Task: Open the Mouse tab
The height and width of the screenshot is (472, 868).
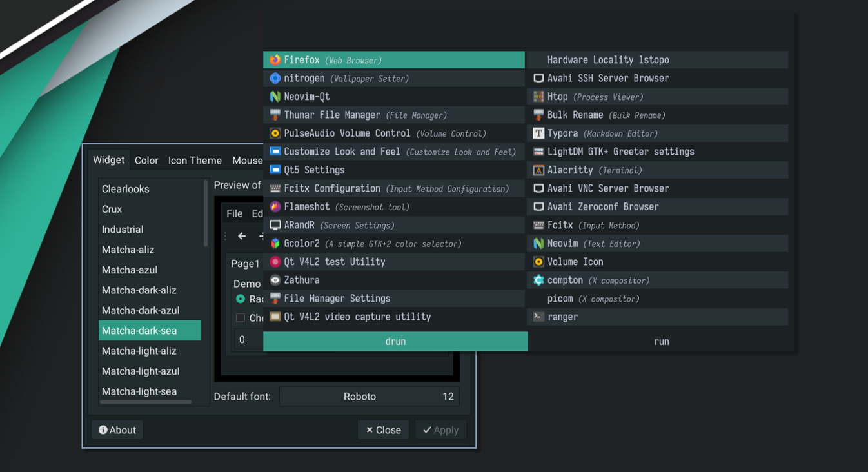Action: (x=247, y=161)
